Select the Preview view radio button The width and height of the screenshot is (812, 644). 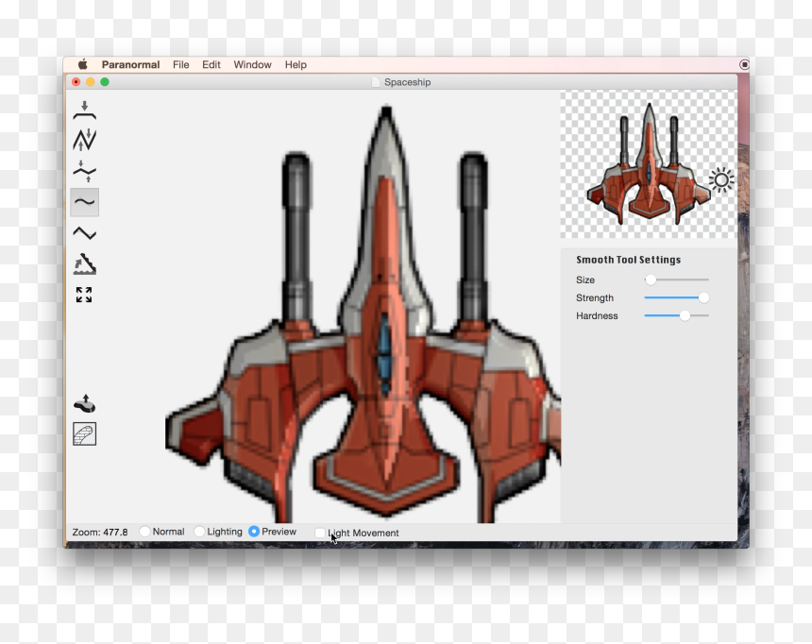(254, 532)
